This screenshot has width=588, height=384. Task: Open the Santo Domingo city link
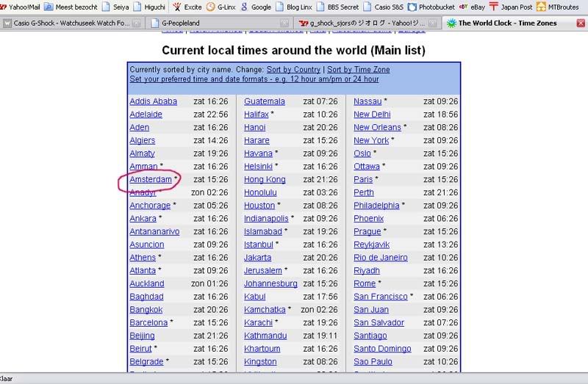tap(382, 349)
